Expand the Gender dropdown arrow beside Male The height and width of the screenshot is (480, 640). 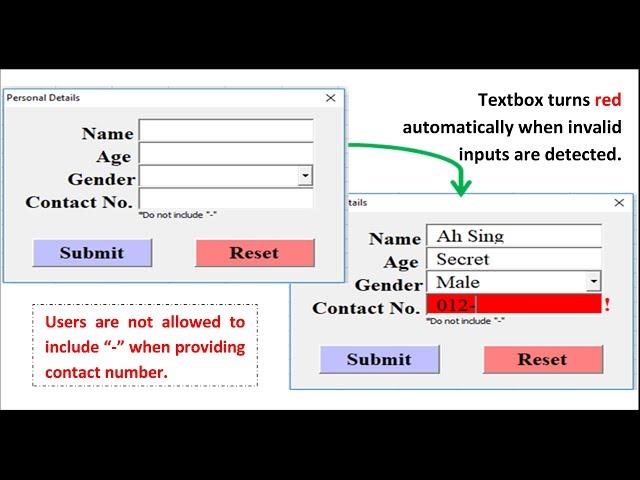tap(593, 282)
